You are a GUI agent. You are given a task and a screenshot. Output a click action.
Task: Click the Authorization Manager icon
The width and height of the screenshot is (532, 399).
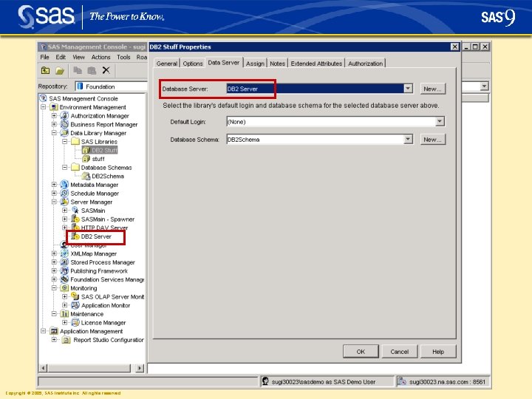[x=64, y=116]
